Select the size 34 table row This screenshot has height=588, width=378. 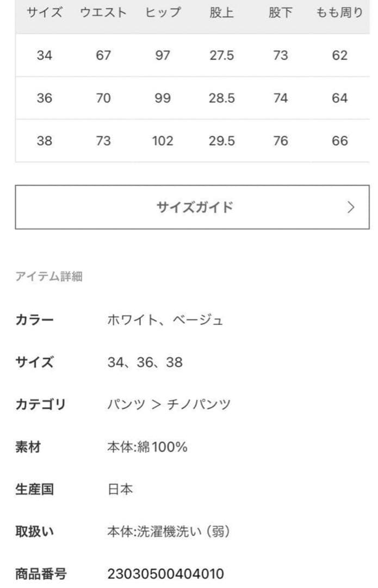point(189,55)
